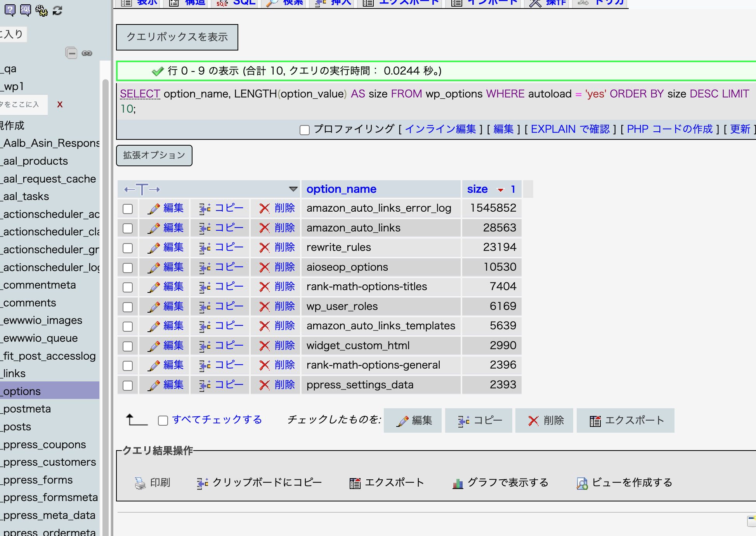756x536 pixels.
Task: Click red X delete for aioseop_options row
Action: click(264, 267)
